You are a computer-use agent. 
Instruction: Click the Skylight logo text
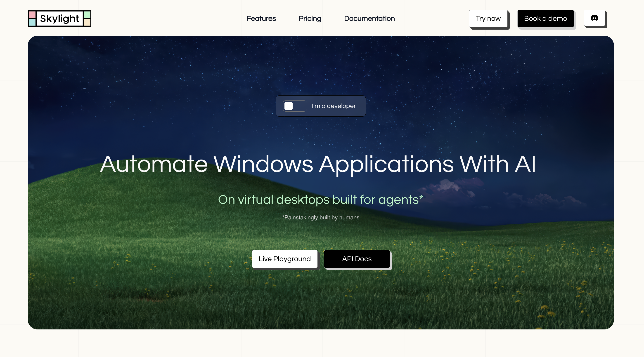tap(59, 19)
